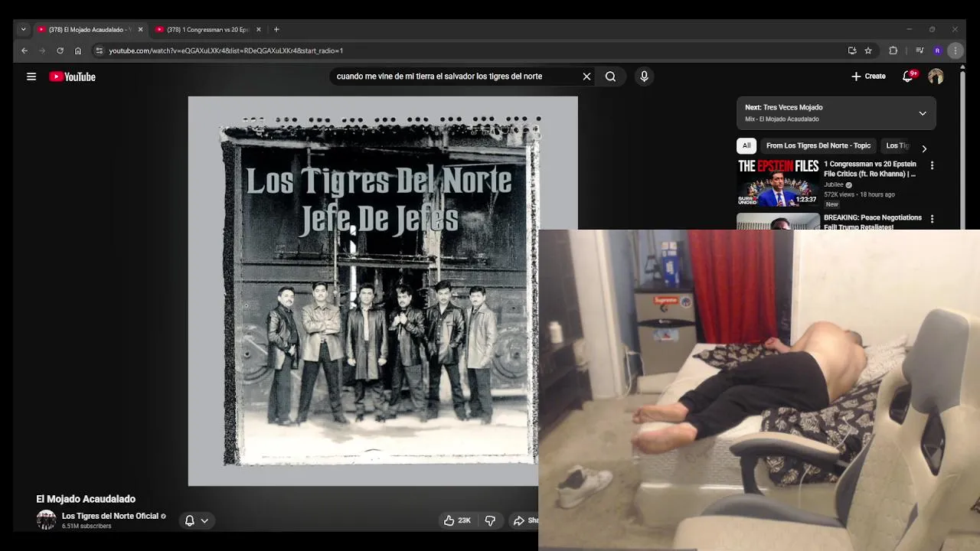Viewport: 980px width, 551px height.
Task: Open YouTube account avatar menu
Action: [x=936, y=77]
